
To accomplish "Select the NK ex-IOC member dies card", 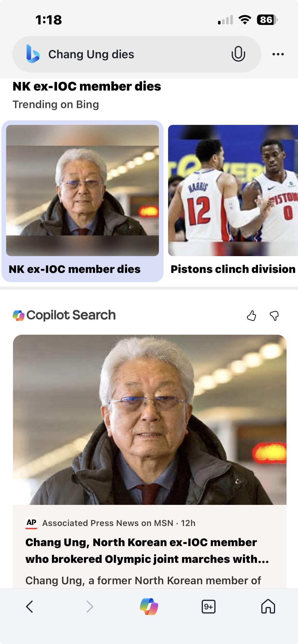I will [x=83, y=201].
